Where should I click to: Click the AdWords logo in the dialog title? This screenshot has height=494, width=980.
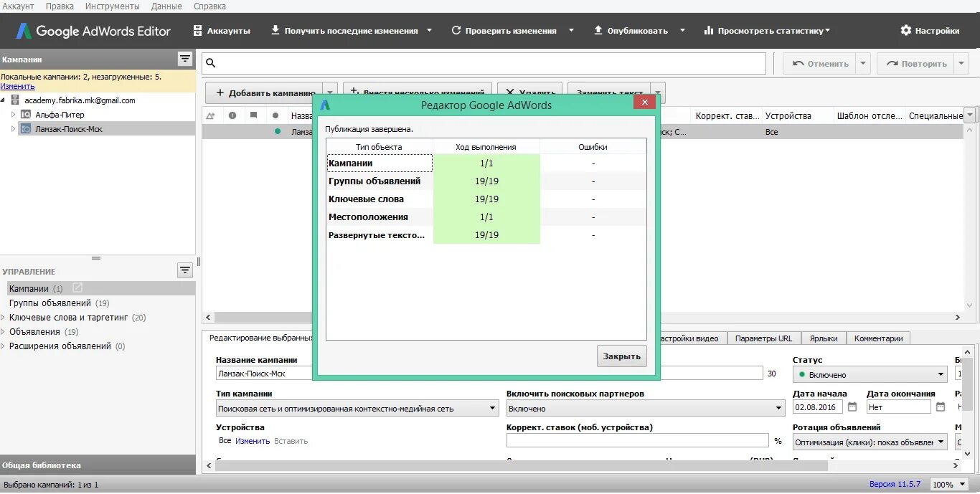[x=325, y=105]
